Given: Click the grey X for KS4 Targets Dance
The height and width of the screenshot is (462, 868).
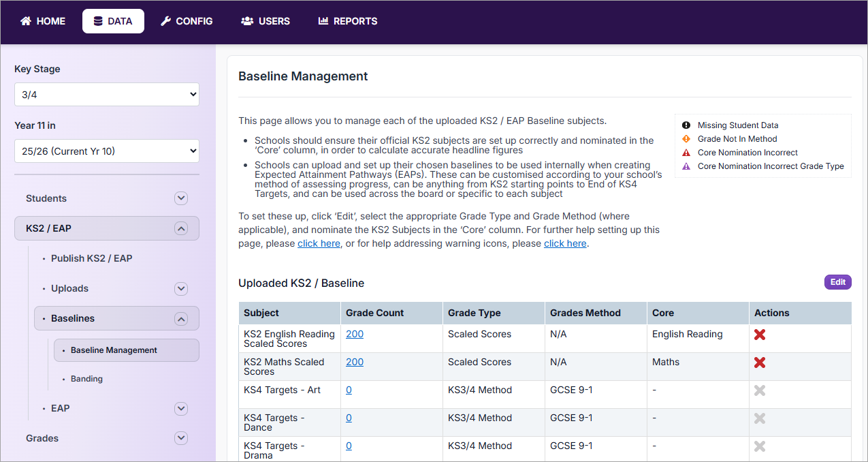Looking at the screenshot, I should pyautogui.click(x=760, y=418).
